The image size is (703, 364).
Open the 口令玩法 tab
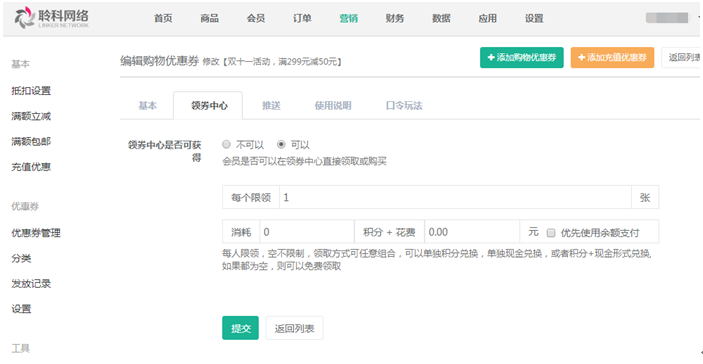(x=404, y=106)
